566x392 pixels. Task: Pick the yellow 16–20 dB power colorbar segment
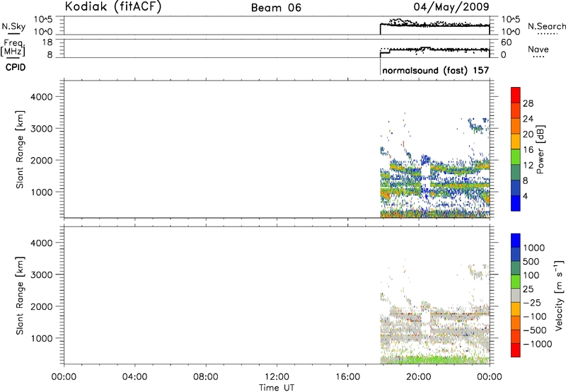[x=516, y=142]
